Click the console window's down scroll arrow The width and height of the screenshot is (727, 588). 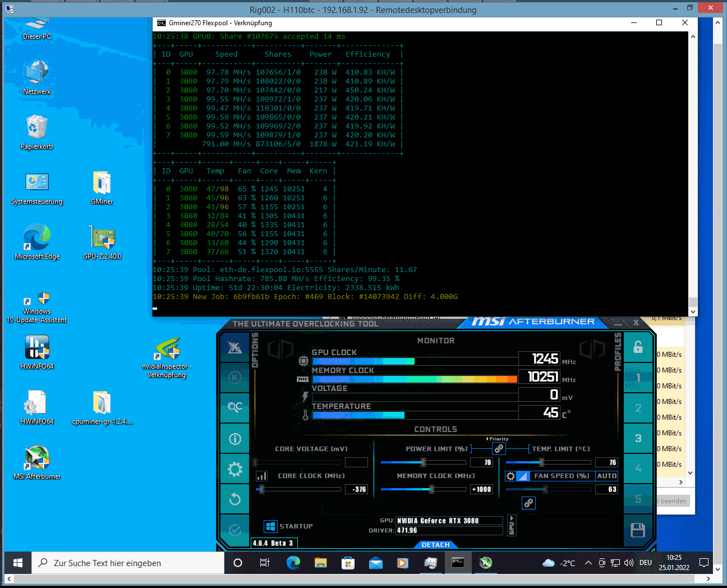[x=693, y=312]
